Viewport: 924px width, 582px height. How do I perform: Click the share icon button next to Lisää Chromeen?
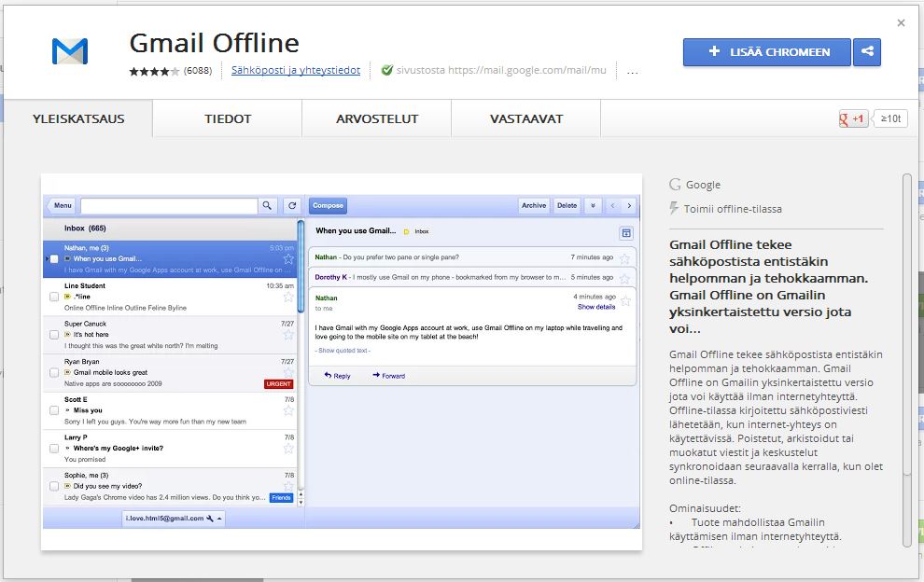[867, 52]
